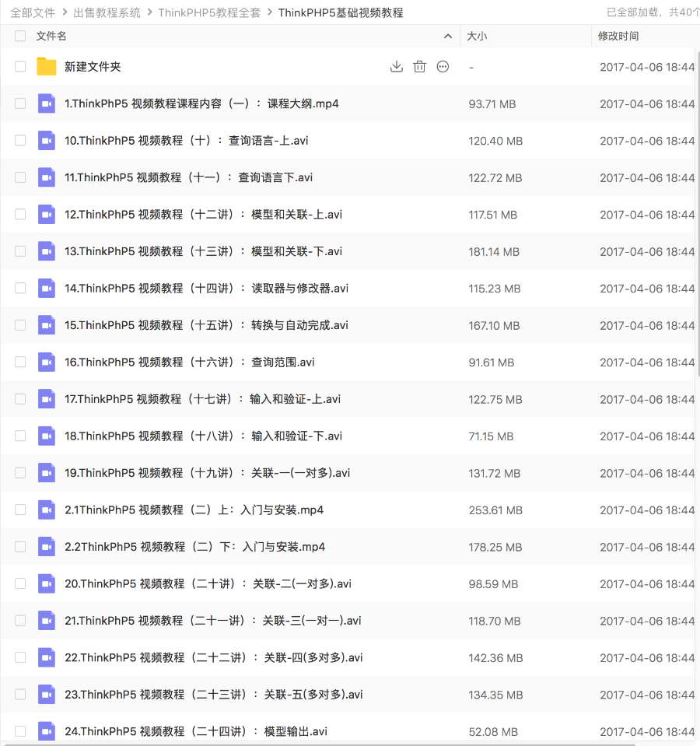
Task: Toggle sort order arrow in 文件名 column
Action: point(447,36)
